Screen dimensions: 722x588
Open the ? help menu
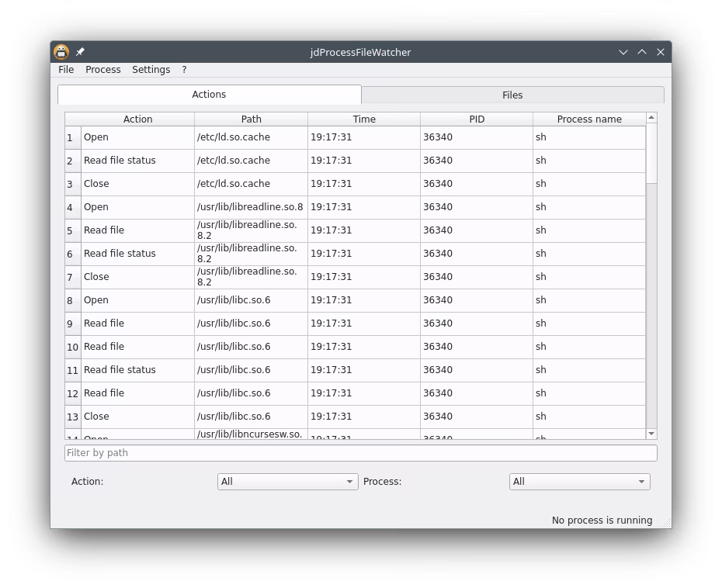pos(184,70)
